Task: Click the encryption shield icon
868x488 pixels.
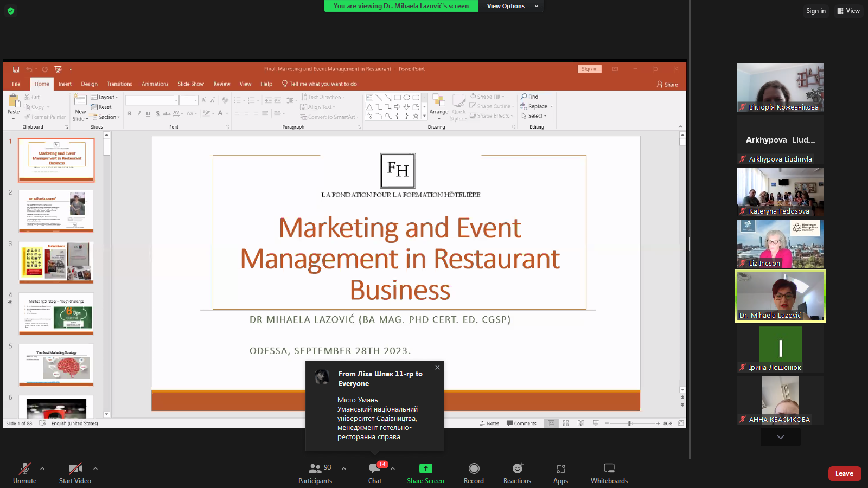Action: 11,11
